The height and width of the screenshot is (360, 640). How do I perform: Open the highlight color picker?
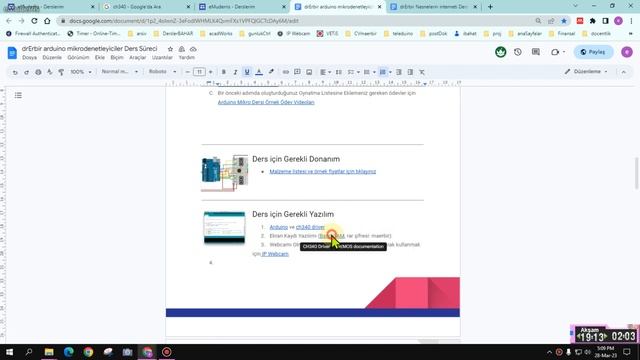[271, 72]
